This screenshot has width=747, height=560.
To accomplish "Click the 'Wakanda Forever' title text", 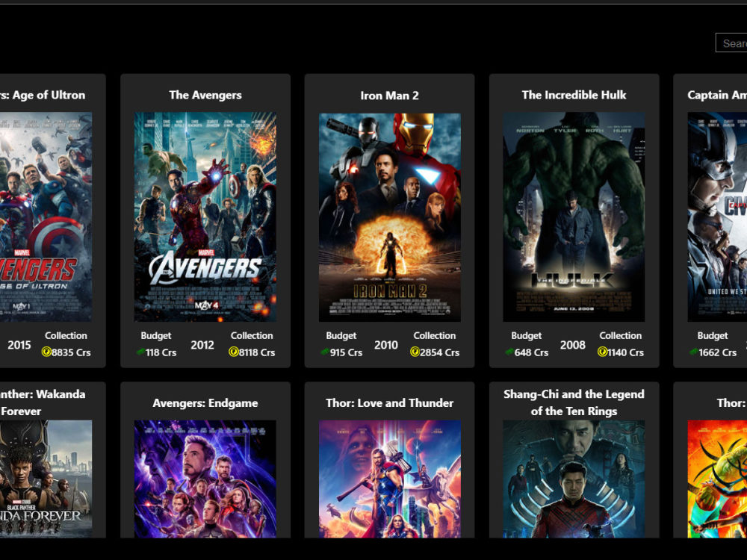I will (x=43, y=403).
